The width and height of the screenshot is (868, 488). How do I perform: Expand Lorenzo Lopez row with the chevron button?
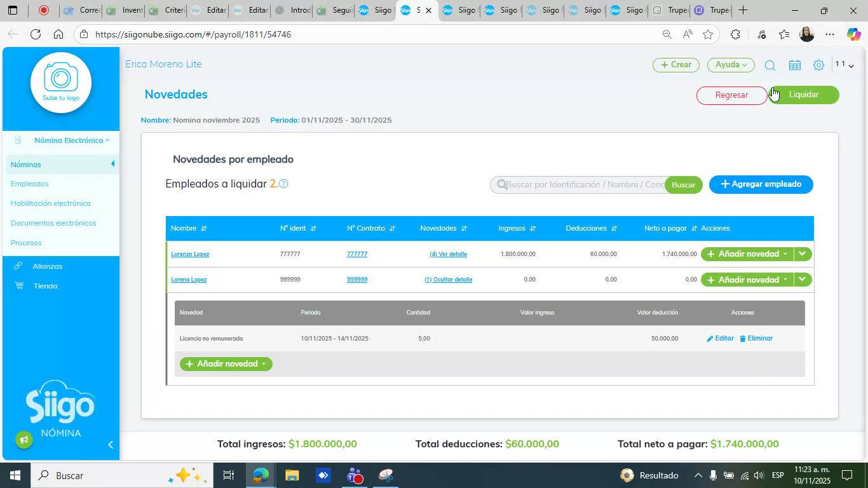(803, 254)
